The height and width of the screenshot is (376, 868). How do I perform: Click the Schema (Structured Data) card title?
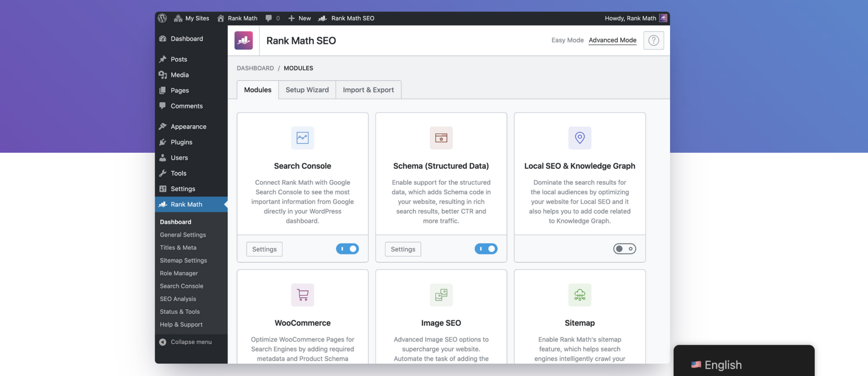tap(441, 166)
